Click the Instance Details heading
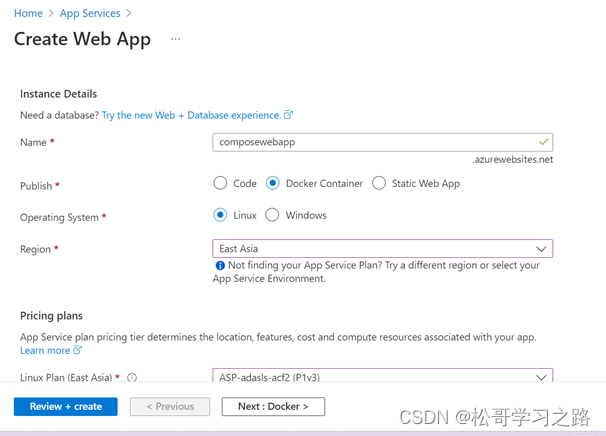Screen dimensions: 606x436 coord(58,94)
